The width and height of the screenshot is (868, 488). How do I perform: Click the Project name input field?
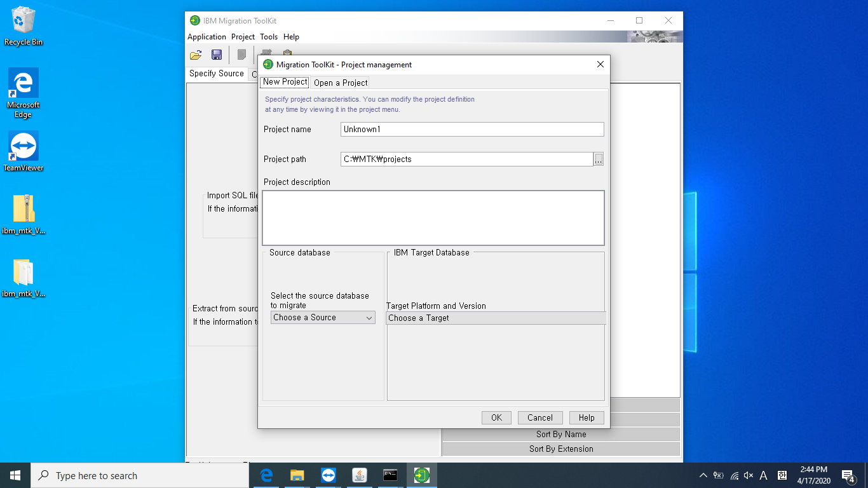click(x=472, y=129)
